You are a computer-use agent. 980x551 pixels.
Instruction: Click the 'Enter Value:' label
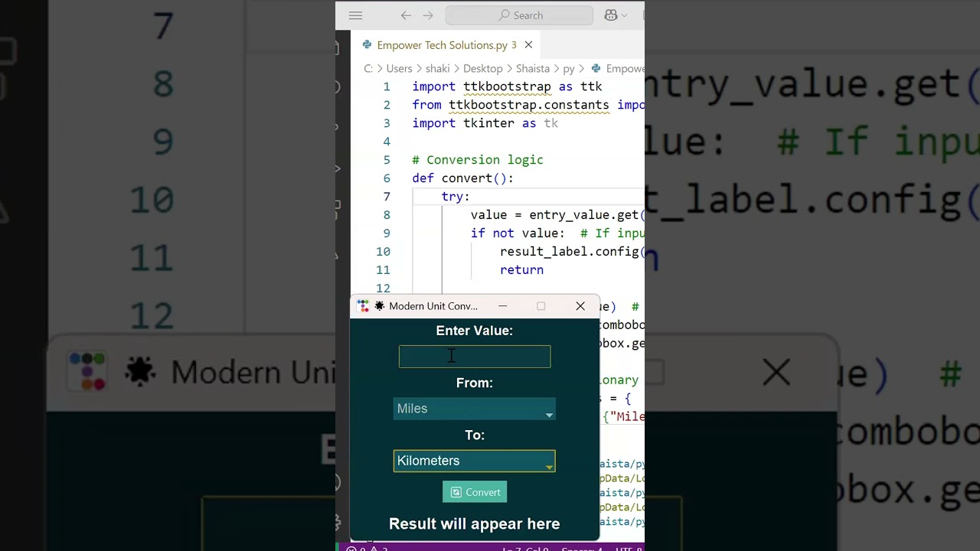pos(475,331)
